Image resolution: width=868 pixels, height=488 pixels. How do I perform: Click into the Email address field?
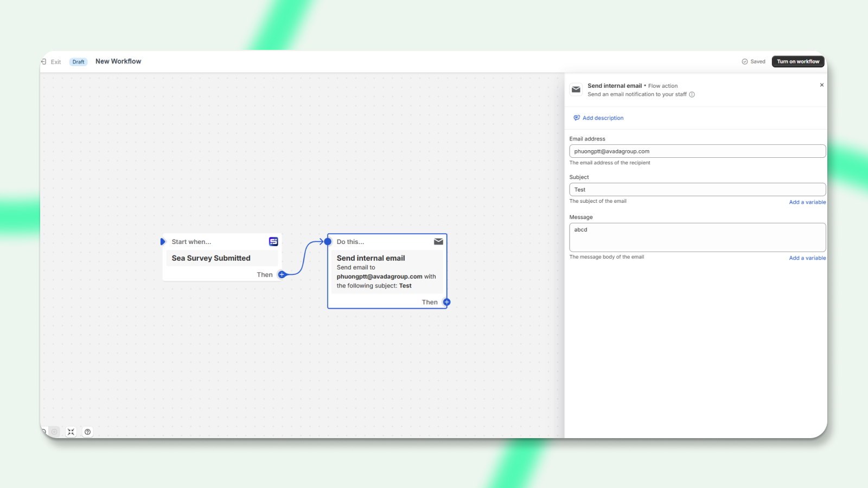tap(697, 151)
